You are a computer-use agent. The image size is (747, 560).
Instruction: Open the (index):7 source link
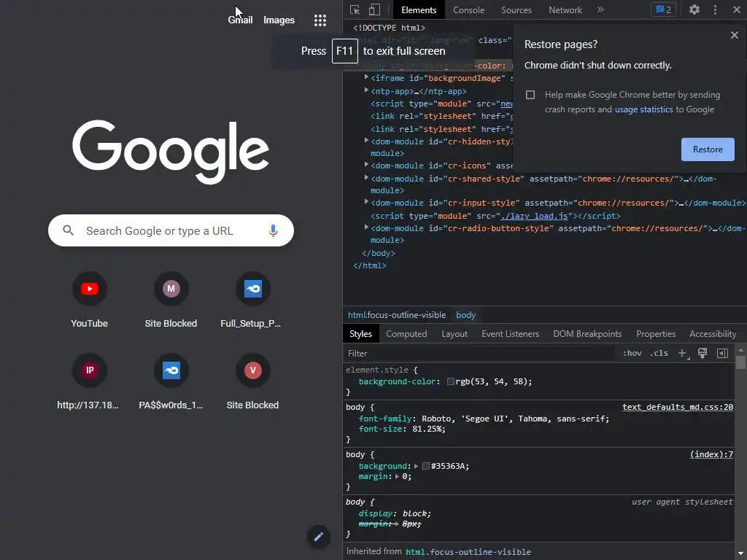pos(711,455)
